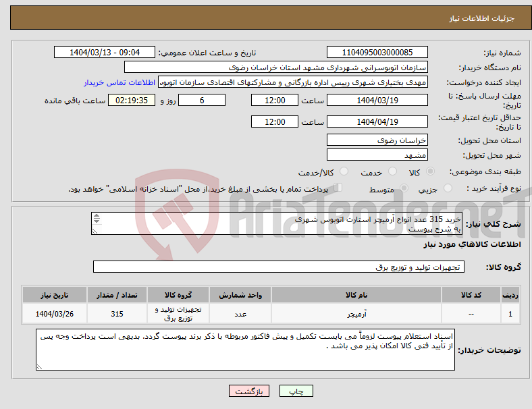Click the اطلاعات کالاهای مورد نیاز section heading
Screen dimensions: 532x409
point(472,244)
